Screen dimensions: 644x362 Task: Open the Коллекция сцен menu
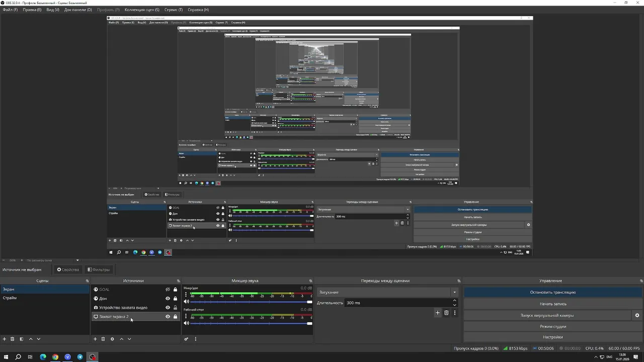tap(142, 10)
